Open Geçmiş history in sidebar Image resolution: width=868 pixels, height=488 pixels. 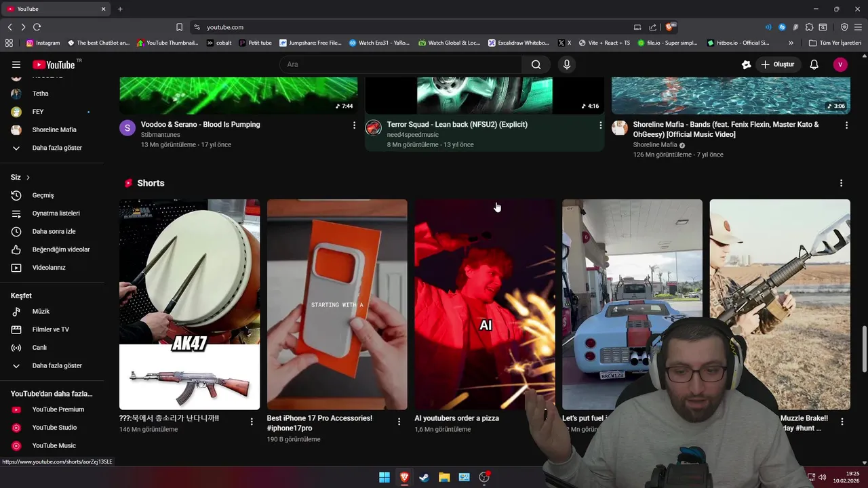[52, 195]
